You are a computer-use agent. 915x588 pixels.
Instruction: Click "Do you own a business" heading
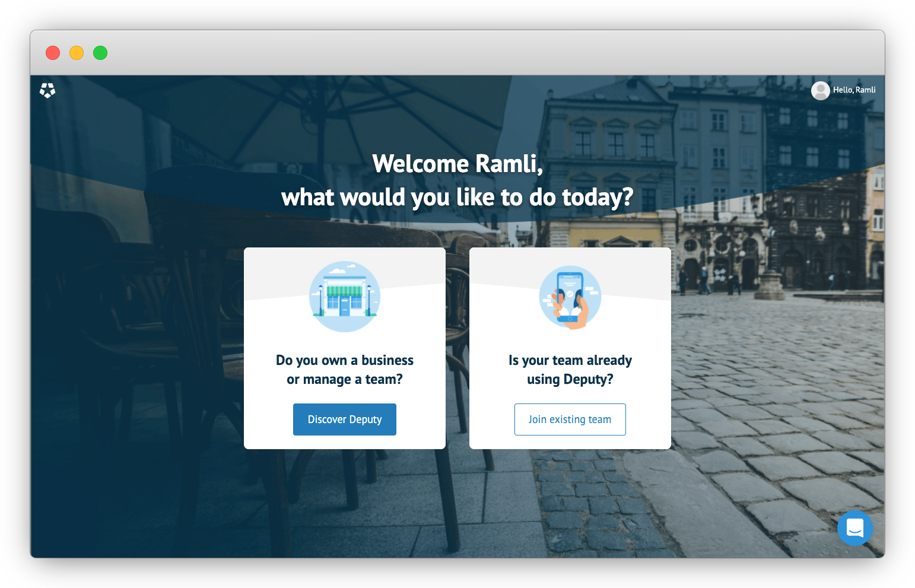pos(344,360)
